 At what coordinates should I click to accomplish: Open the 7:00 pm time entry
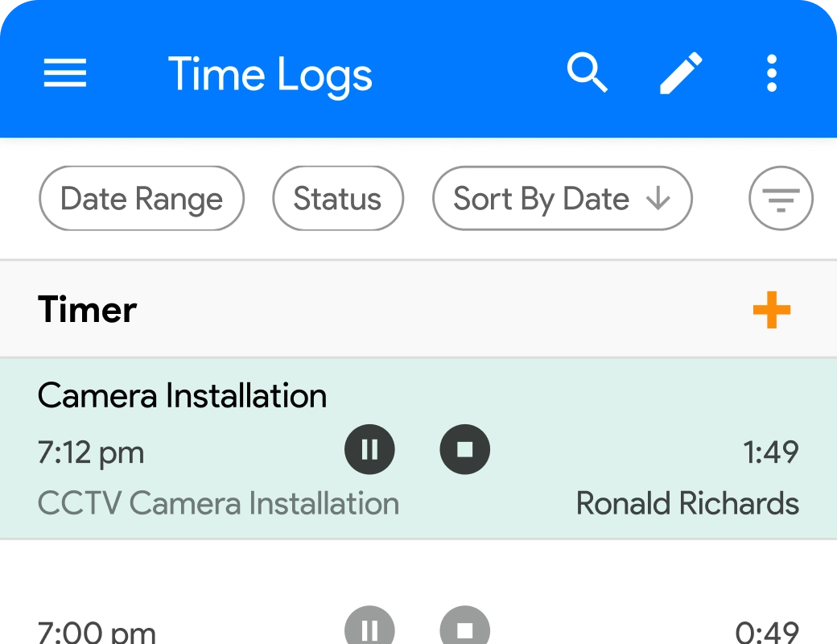coord(97,631)
